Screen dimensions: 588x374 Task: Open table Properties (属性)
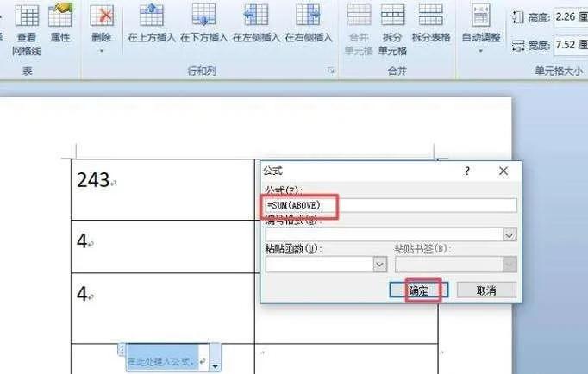click(60, 23)
